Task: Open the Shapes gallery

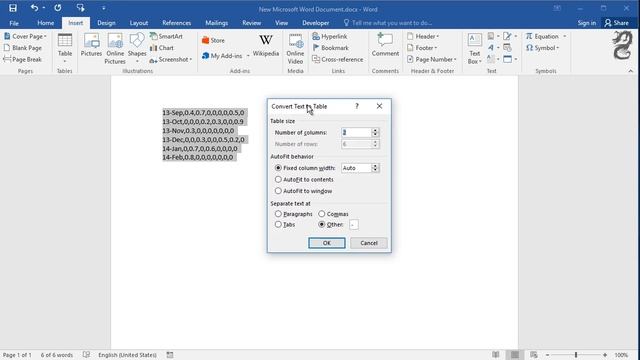Action: tap(137, 48)
